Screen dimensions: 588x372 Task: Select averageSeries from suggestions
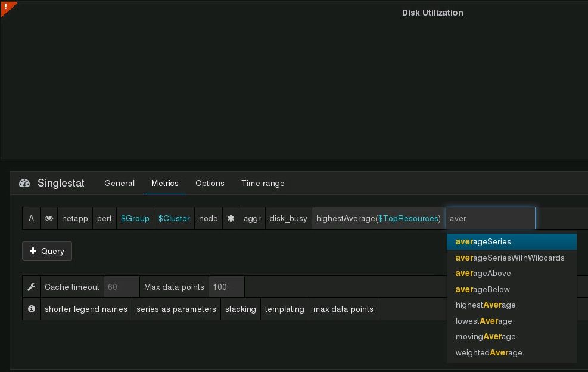coord(483,242)
